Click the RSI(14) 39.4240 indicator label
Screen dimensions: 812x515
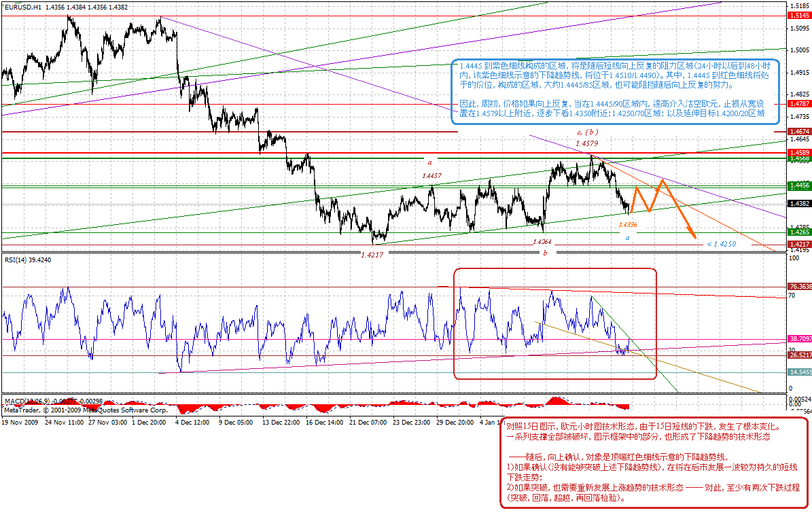(x=27, y=260)
